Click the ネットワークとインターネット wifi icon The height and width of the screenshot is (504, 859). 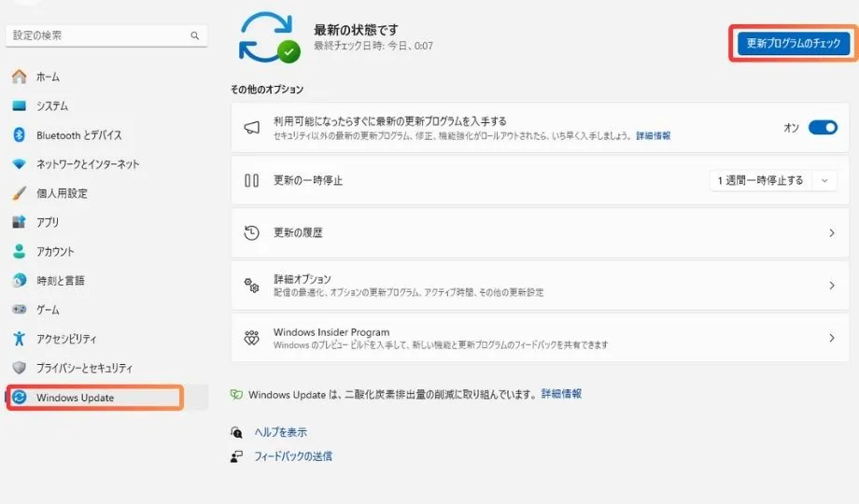click(20, 164)
